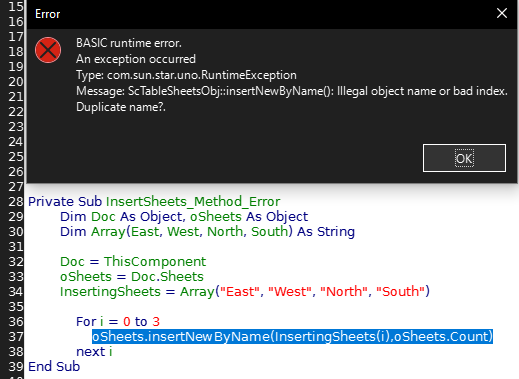Screen dimensions: 519x379
Task: Close the Error dialog with X
Action: [502, 13]
